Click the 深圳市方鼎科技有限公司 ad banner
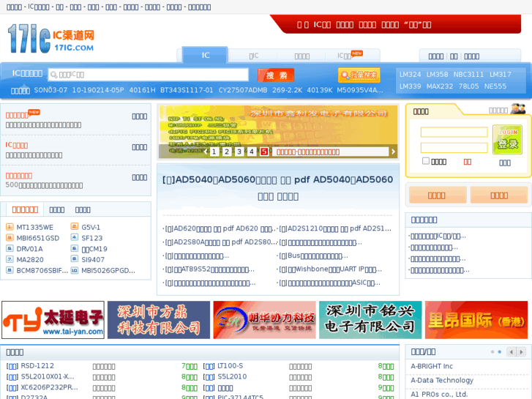The image size is (532, 399). point(159,320)
